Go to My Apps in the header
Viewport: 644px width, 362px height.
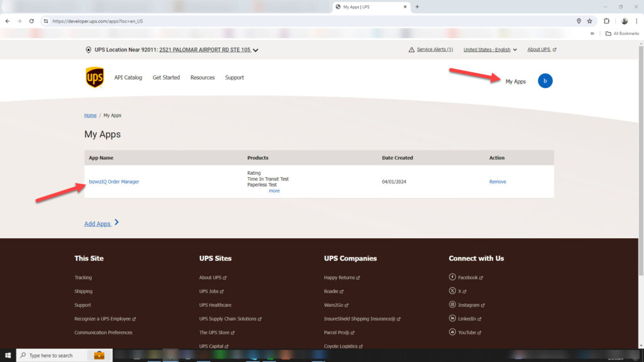pyautogui.click(x=516, y=81)
